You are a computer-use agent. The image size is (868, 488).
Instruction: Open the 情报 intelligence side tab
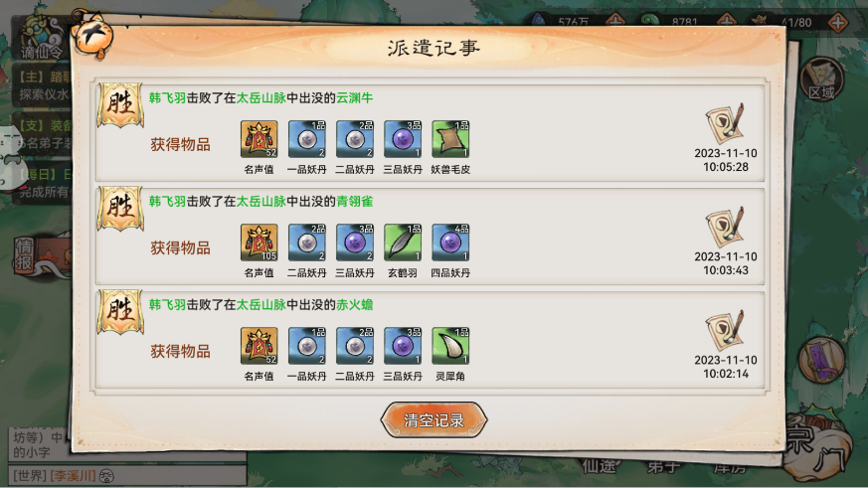pyautogui.click(x=24, y=254)
